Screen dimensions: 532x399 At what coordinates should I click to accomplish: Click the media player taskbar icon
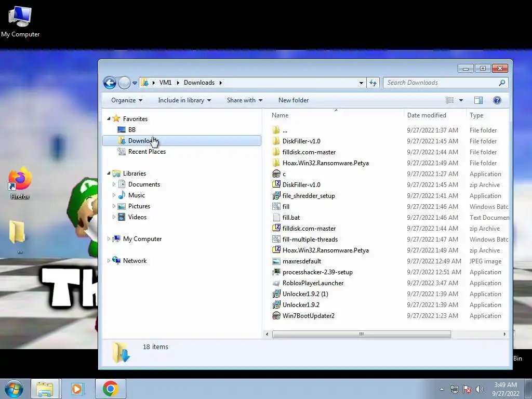(x=77, y=389)
